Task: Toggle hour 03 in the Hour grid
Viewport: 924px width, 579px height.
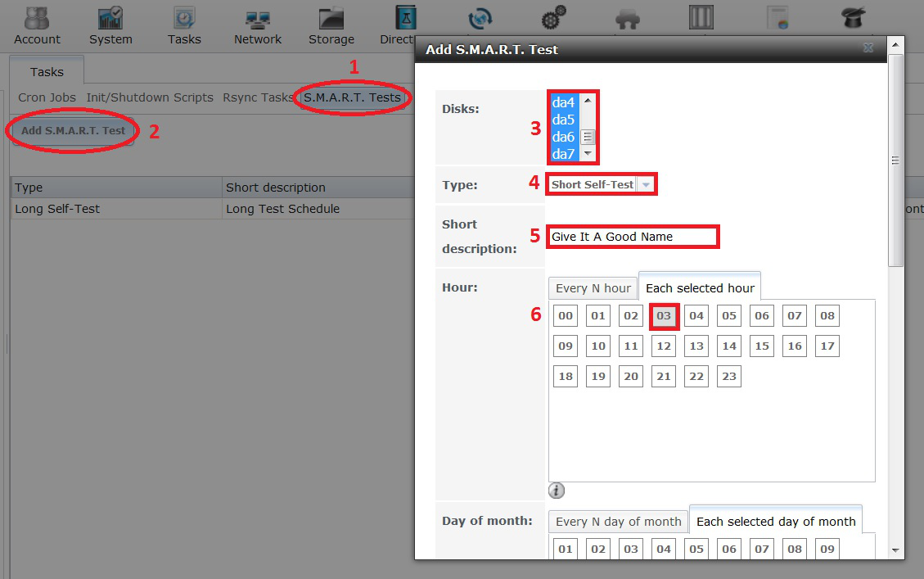Action: (664, 316)
